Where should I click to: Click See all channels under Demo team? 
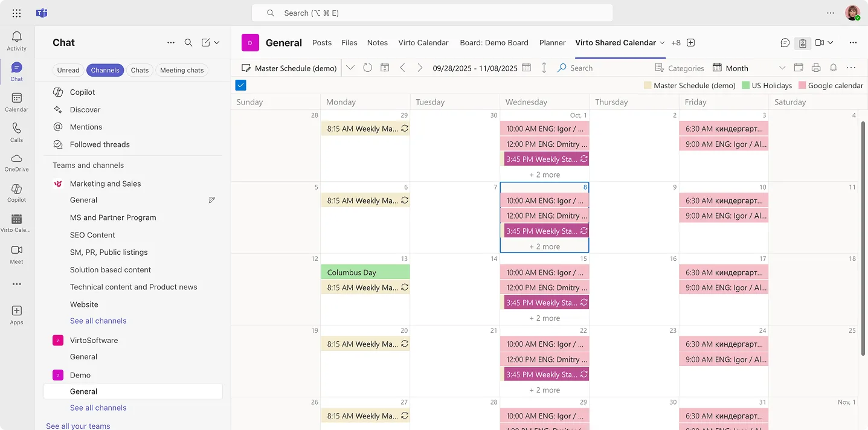click(98, 408)
